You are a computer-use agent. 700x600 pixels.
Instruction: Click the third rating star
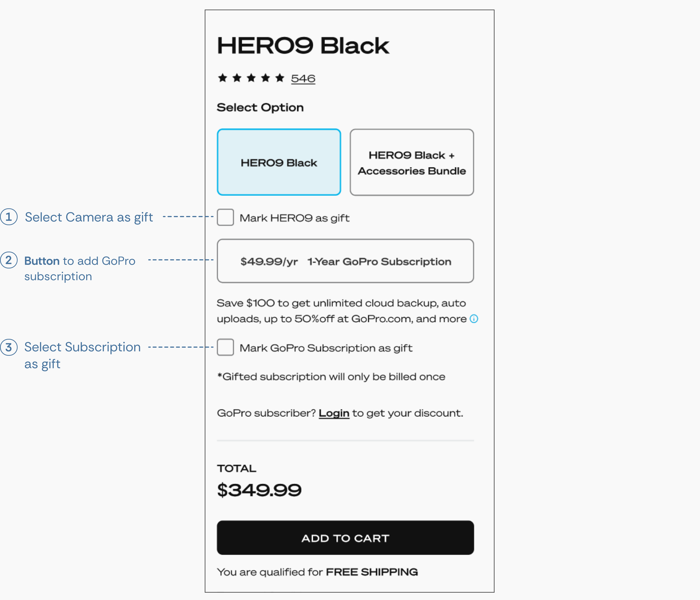pos(251,78)
